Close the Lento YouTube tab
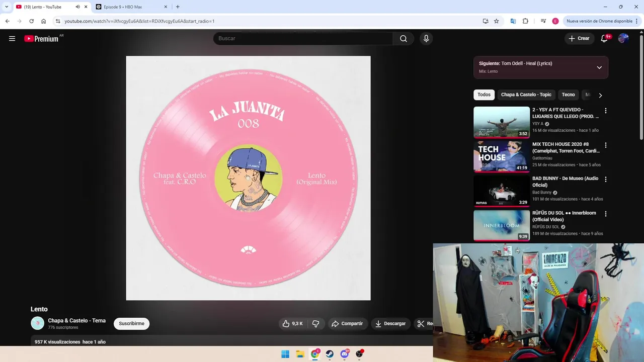 point(86,7)
